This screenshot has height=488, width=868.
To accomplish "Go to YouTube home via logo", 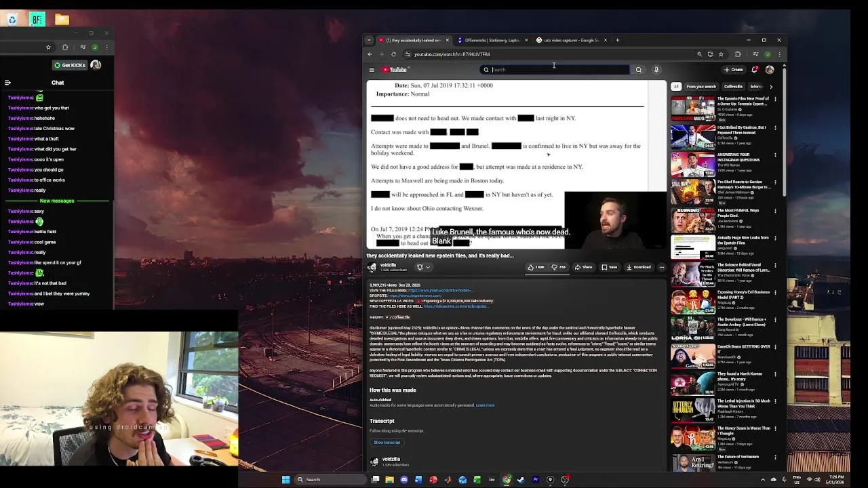I will point(395,70).
